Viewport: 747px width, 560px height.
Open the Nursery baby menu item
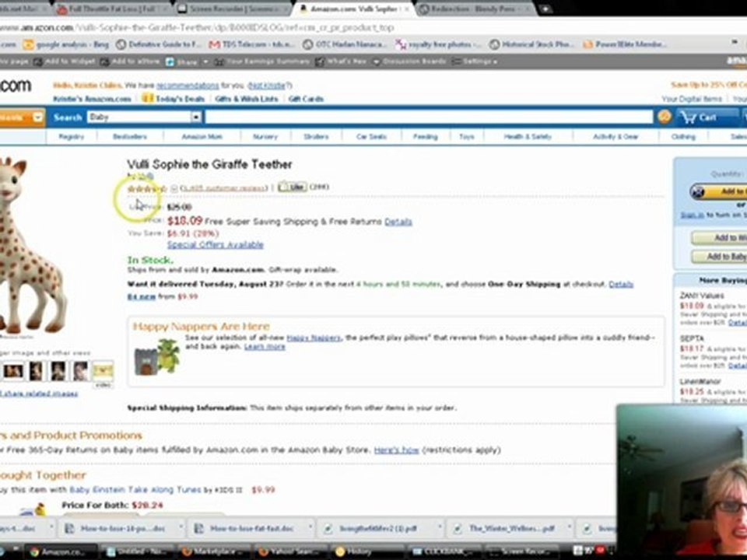tap(265, 137)
